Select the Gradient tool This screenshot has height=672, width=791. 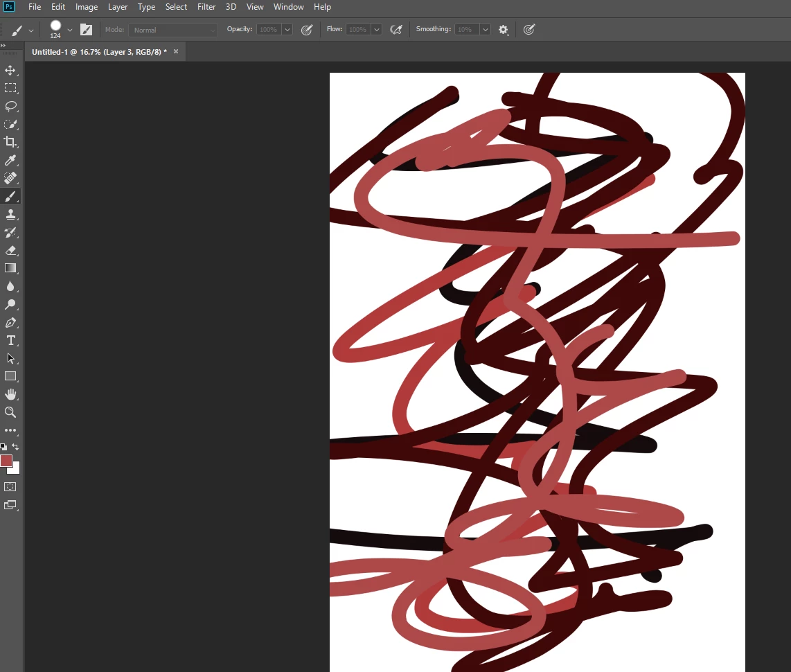[x=10, y=268]
